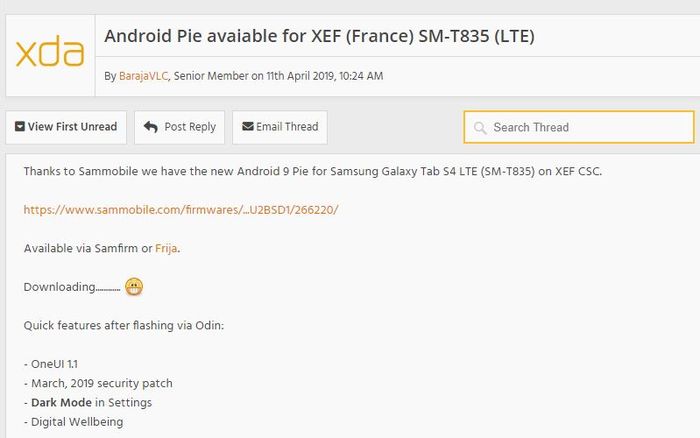Screen dimensions: 700x438
Task: Click the search magnifier icon
Action: click(480, 128)
